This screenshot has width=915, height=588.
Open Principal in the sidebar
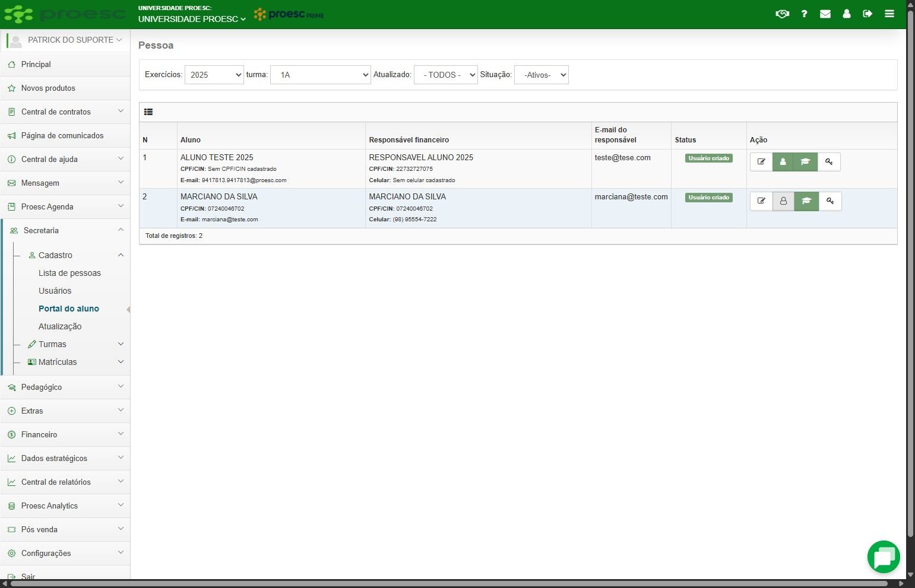point(65,64)
